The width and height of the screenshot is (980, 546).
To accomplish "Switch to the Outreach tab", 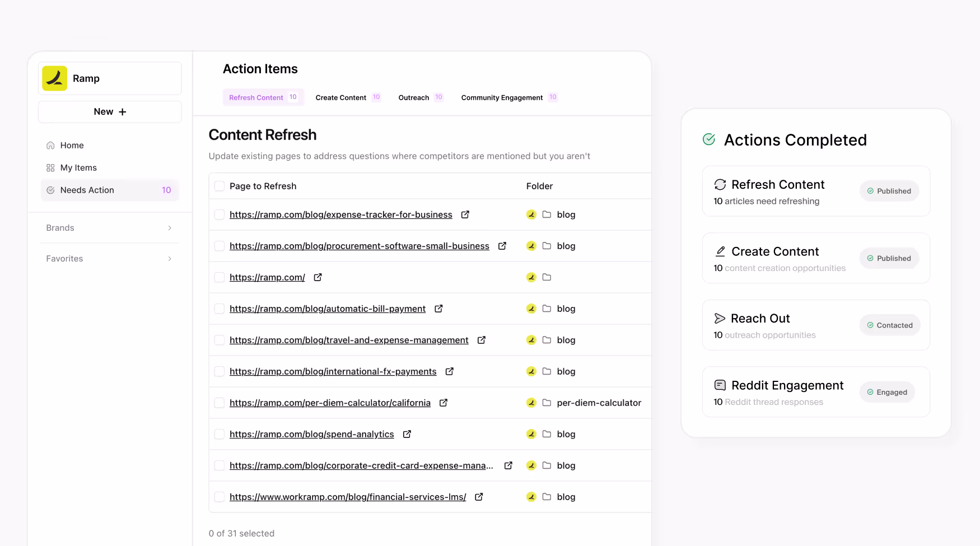I will click(421, 97).
